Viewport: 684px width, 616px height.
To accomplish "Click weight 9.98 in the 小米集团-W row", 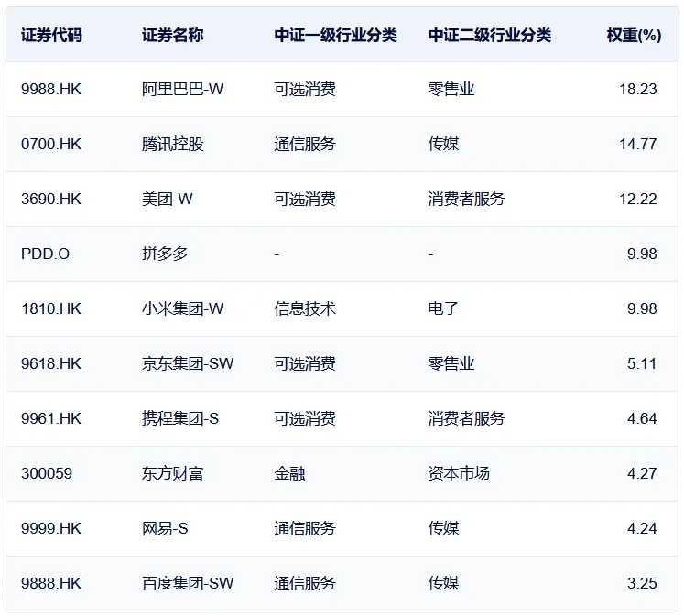I will click(x=642, y=309).
